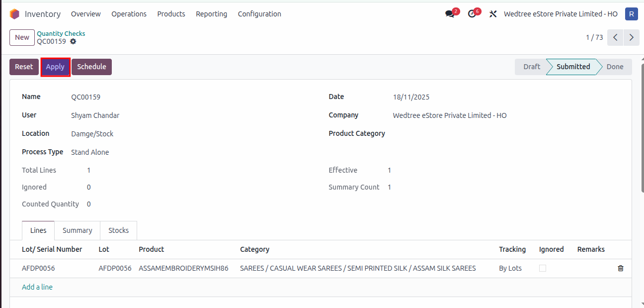Image resolution: width=644 pixels, height=308 pixels.
Task: Click the Schedule button
Action: (91, 67)
